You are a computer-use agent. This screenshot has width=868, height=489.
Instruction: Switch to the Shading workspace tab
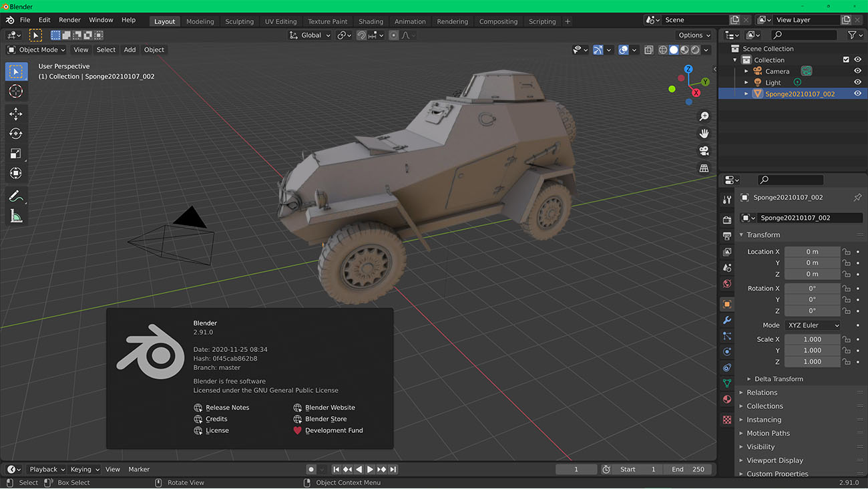(x=371, y=21)
